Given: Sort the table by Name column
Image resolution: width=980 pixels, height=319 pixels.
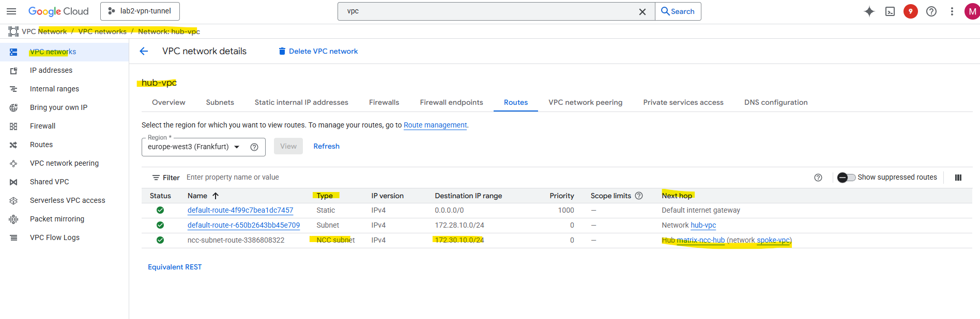Looking at the screenshot, I should pos(197,196).
